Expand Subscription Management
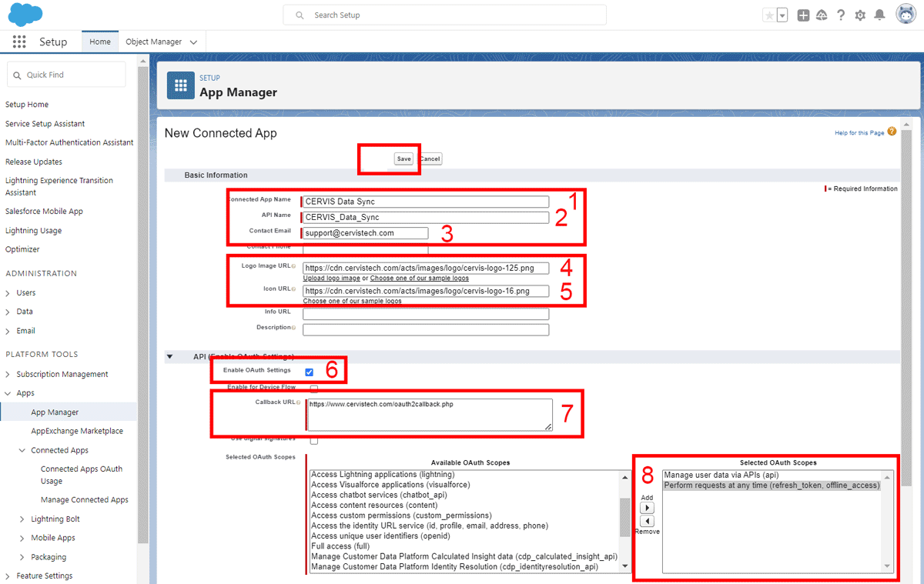 (8, 375)
